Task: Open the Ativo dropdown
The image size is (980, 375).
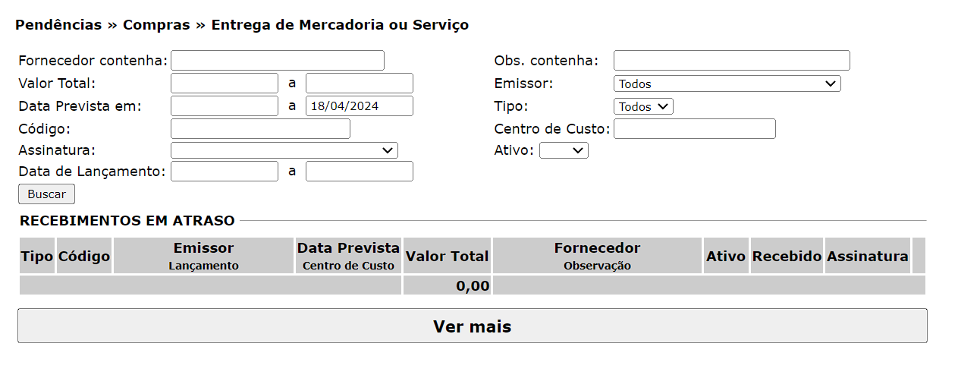Action: click(x=564, y=150)
